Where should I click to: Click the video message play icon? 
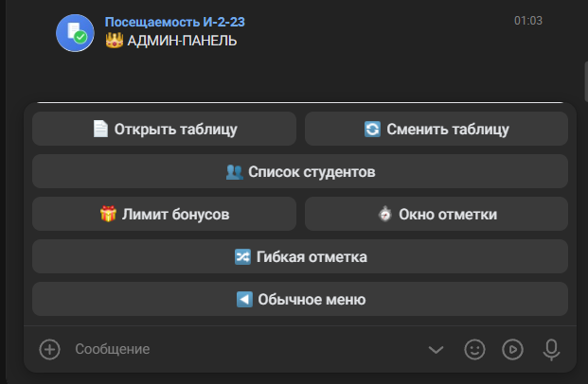click(512, 350)
